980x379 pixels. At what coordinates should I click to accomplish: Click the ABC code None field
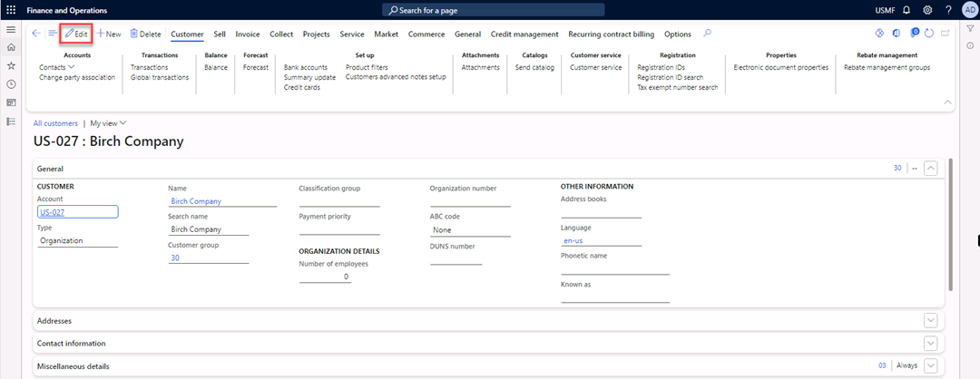pos(470,229)
